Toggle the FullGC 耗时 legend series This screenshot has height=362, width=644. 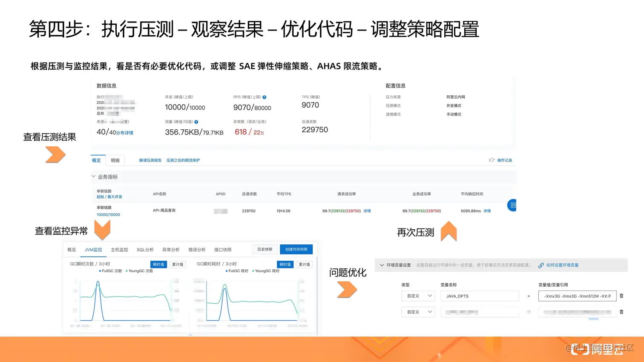237,271
